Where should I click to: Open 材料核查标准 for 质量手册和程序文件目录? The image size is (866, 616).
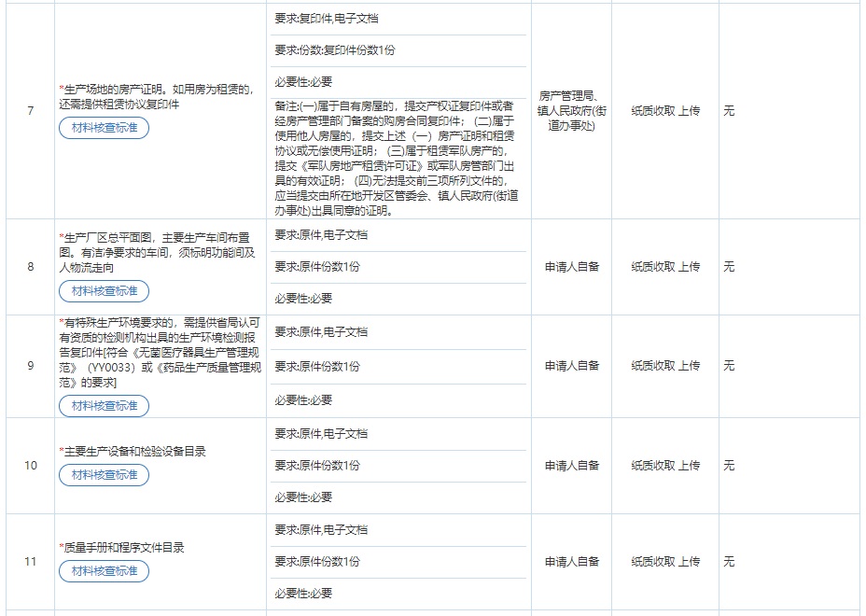[x=104, y=572]
